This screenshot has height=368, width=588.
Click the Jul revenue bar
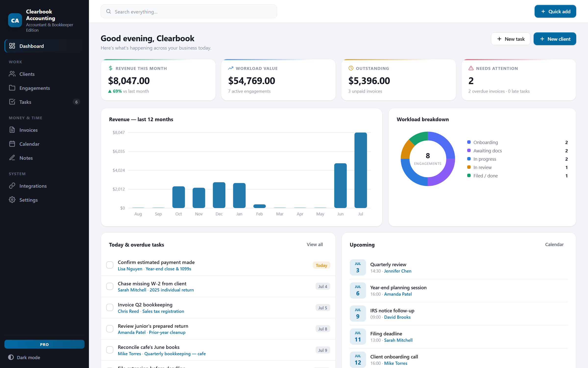coord(360,170)
